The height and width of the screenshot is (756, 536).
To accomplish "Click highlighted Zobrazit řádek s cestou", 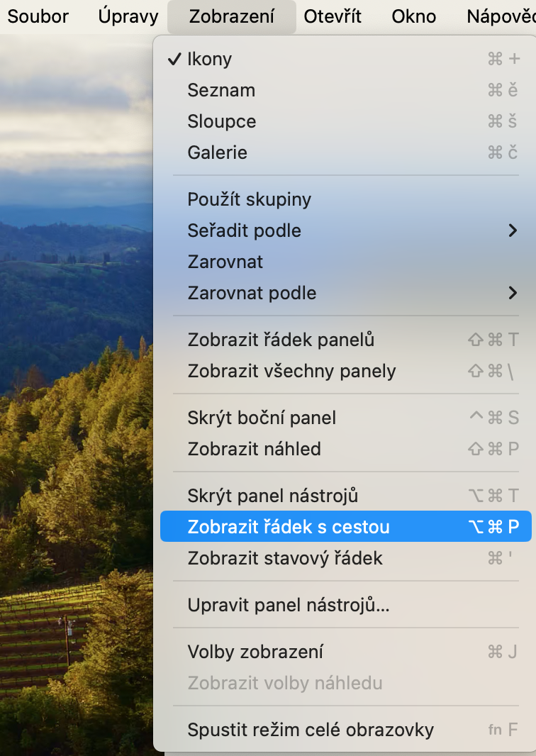I will (x=289, y=527).
